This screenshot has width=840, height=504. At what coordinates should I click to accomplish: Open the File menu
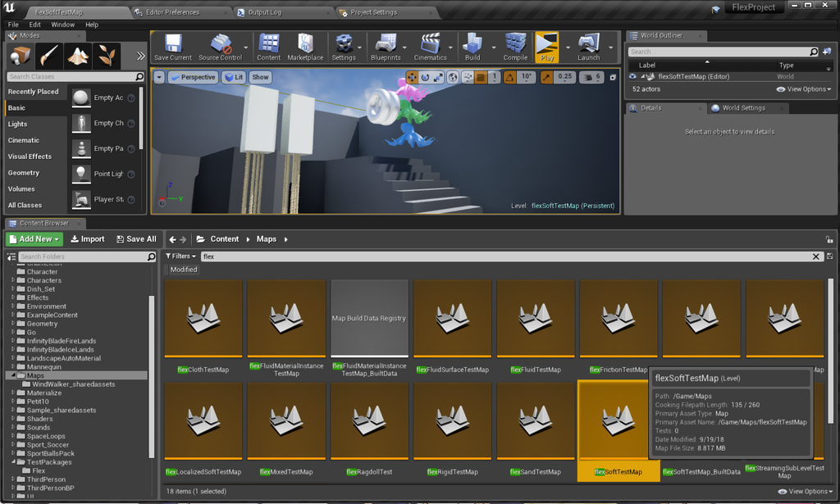click(x=13, y=25)
